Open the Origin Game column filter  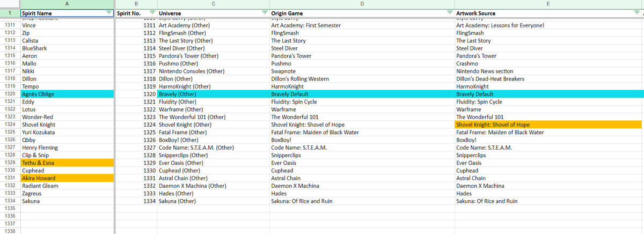[x=450, y=12]
